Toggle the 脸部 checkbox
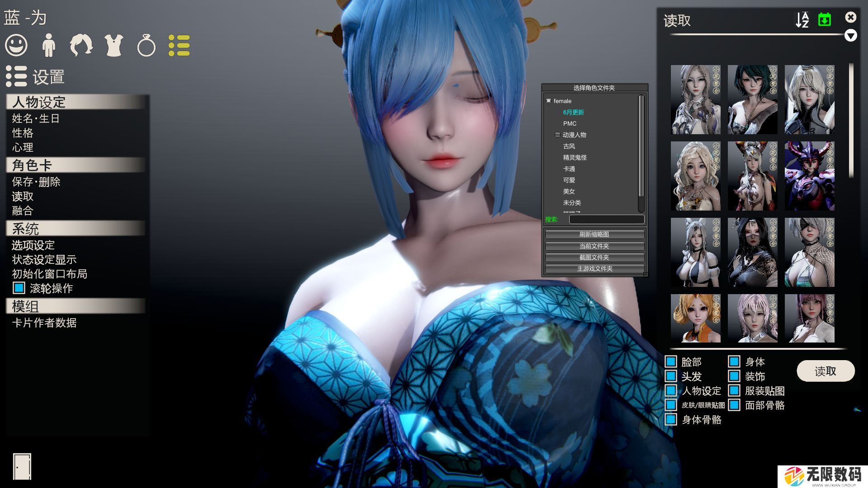 pos(671,361)
